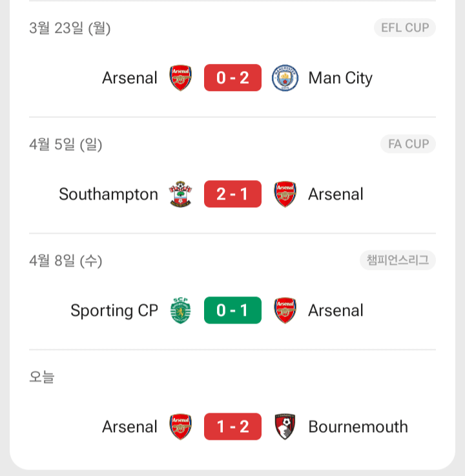Click the 오늘 match date label

click(42, 377)
